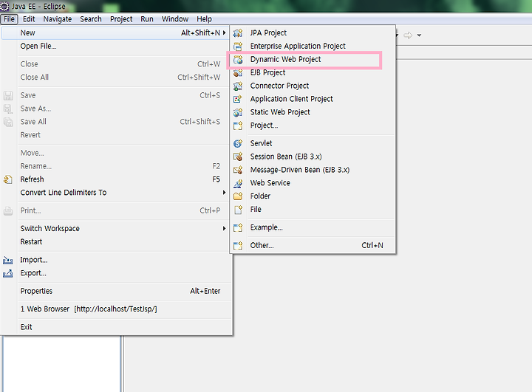This screenshot has width=532, height=392.
Task: Open the Navigate menu
Action: (58, 19)
